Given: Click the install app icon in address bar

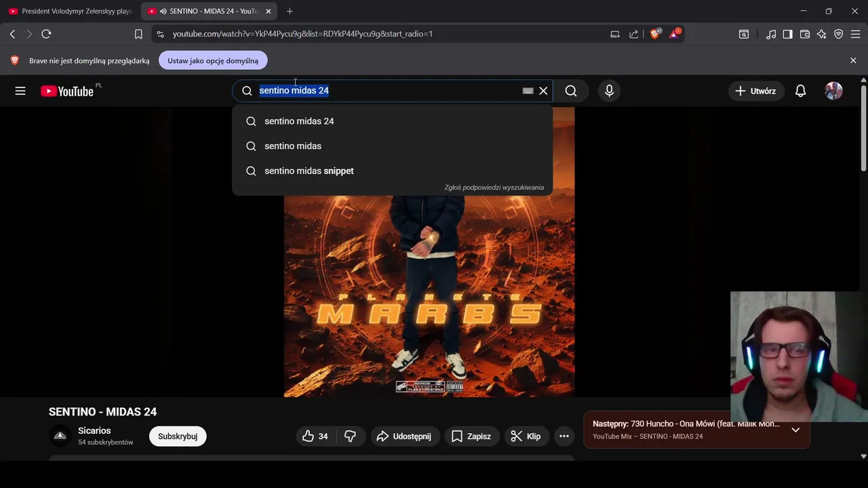Looking at the screenshot, I should (x=615, y=34).
